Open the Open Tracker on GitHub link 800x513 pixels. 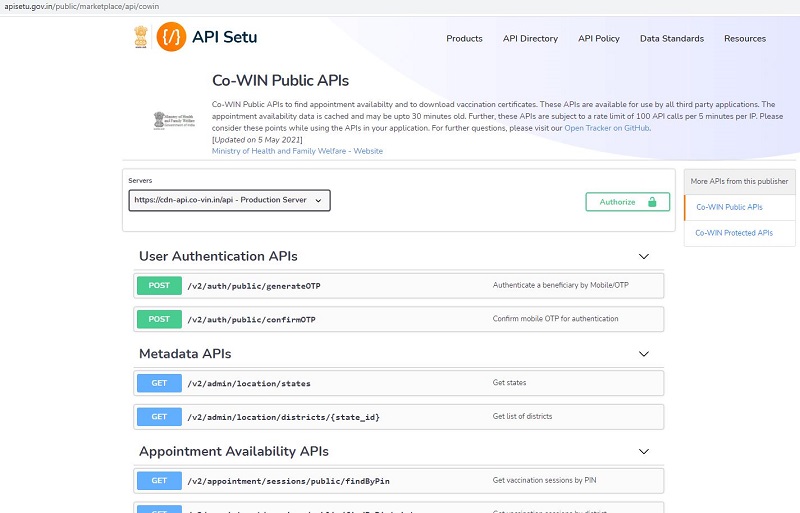tap(607, 128)
